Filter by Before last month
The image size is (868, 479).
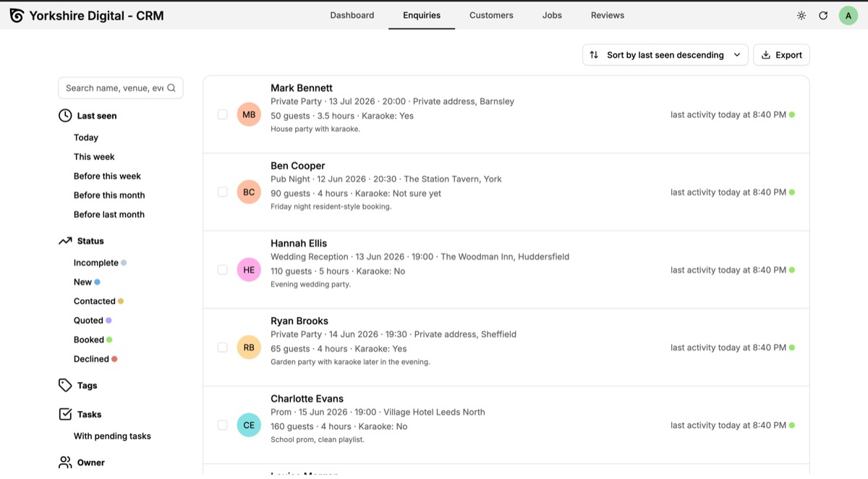[109, 214]
